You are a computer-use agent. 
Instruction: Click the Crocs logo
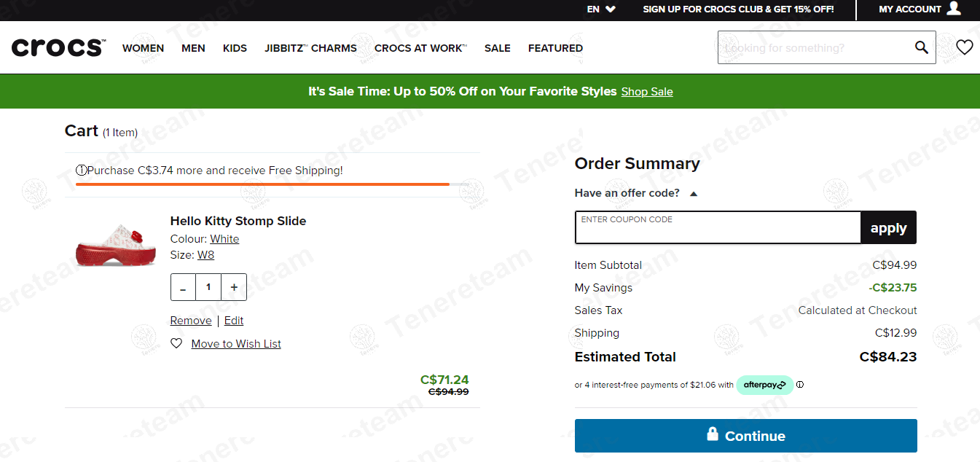coord(58,47)
